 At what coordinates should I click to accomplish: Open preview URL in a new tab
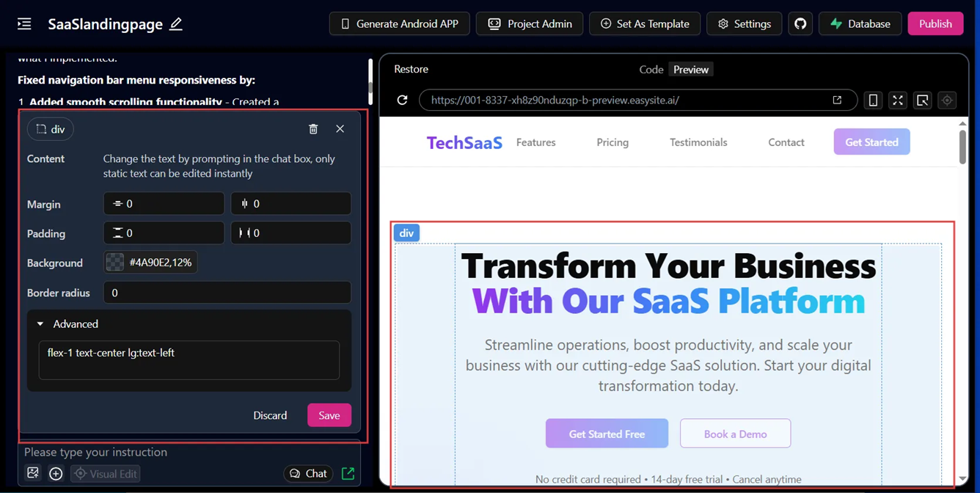[837, 100]
